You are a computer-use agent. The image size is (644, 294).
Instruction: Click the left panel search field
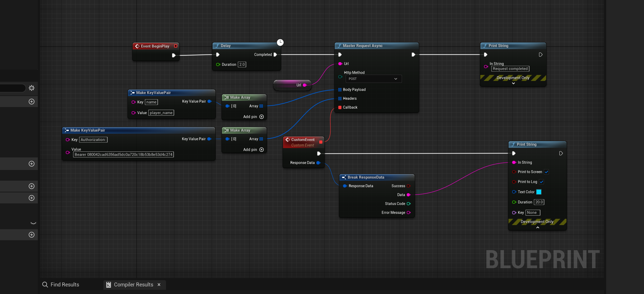coord(13,88)
